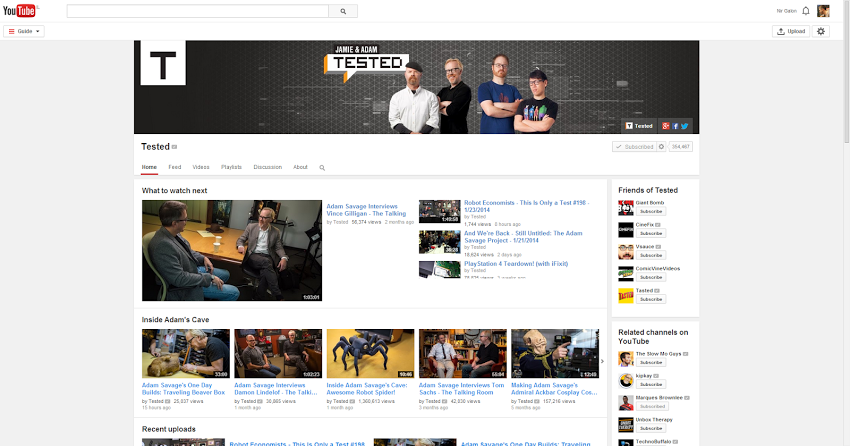Open And We're Back Still Untitled link

pos(523,237)
